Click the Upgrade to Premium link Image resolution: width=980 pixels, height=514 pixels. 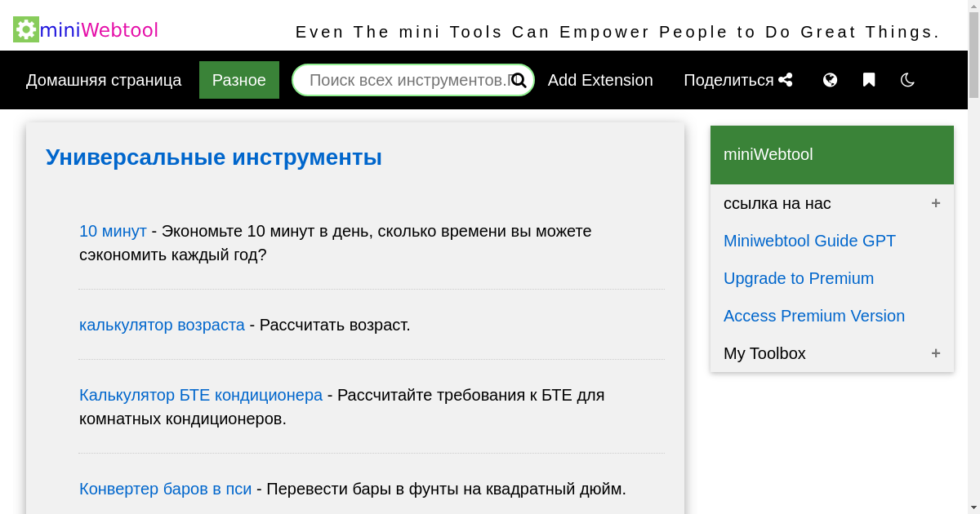click(x=799, y=278)
